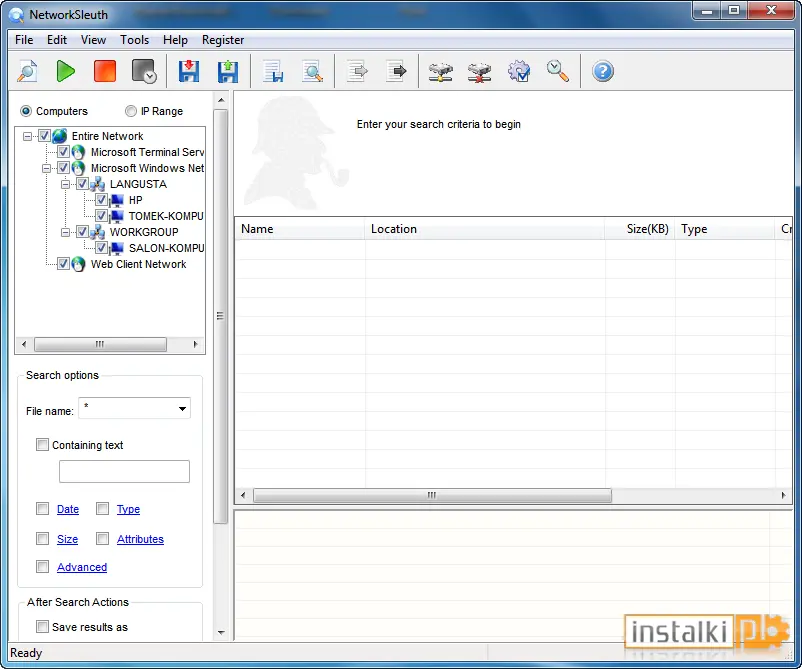Click the connect network drive icon
This screenshot has width=802, height=669.
coord(440,72)
